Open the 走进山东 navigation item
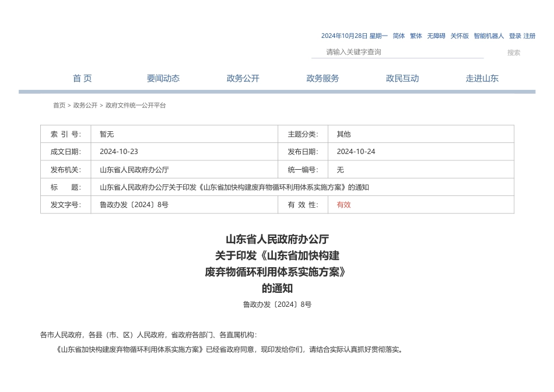This screenshot has width=554, height=392. point(482,78)
